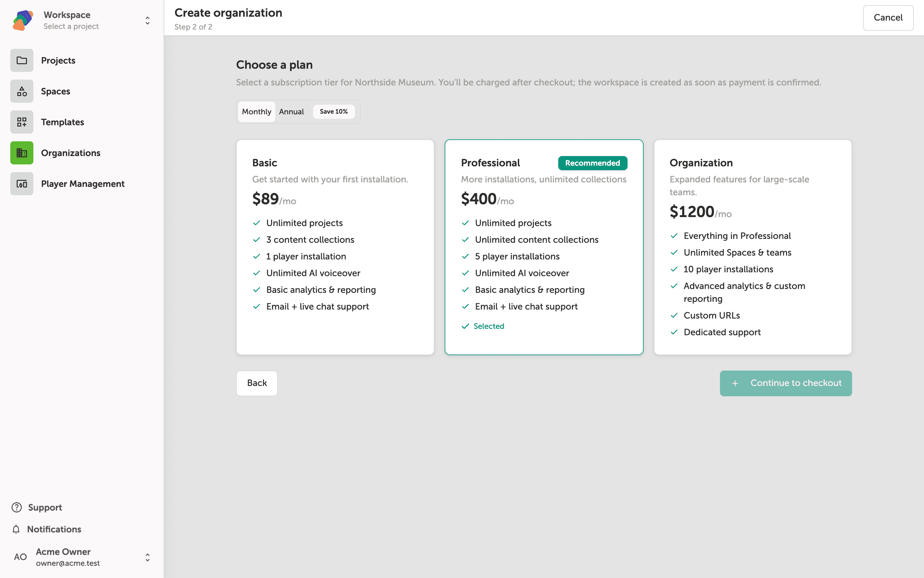Click '3 content collections' feature text

(310, 240)
